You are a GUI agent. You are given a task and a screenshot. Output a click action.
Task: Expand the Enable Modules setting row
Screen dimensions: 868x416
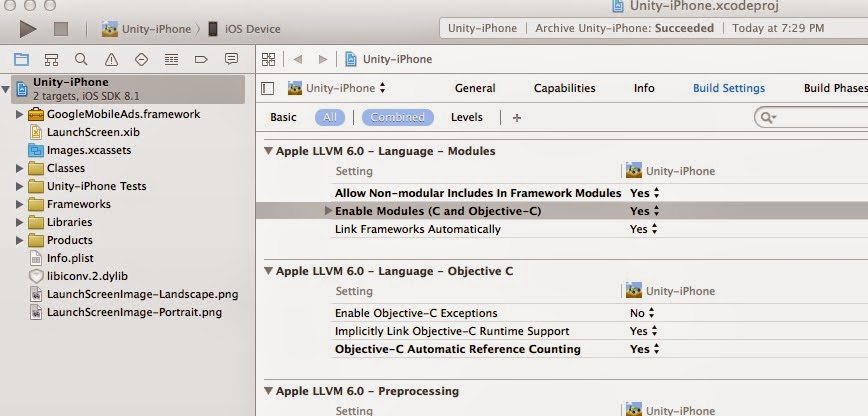point(328,210)
